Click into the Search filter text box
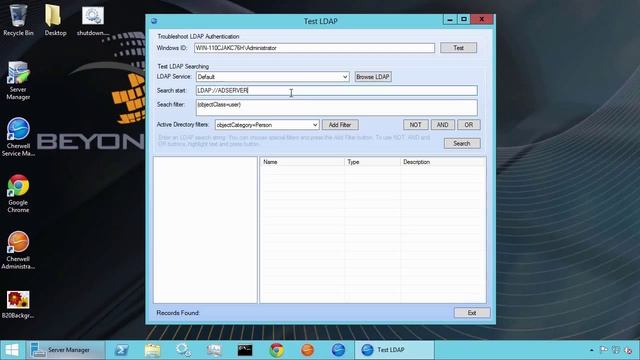 tap(336, 108)
